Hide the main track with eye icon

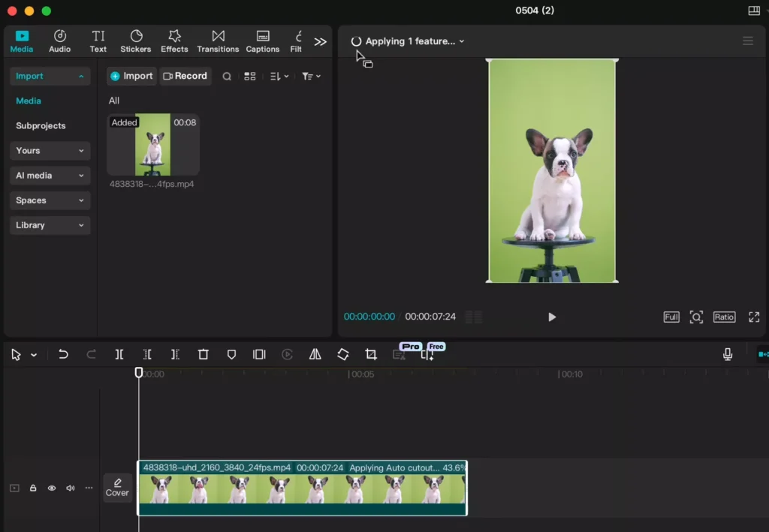(x=52, y=488)
